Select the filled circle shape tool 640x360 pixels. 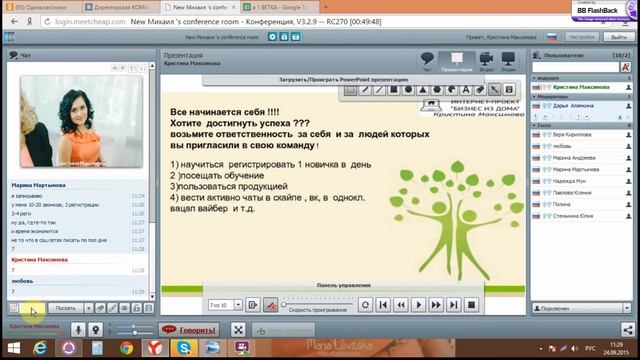click(408, 89)
